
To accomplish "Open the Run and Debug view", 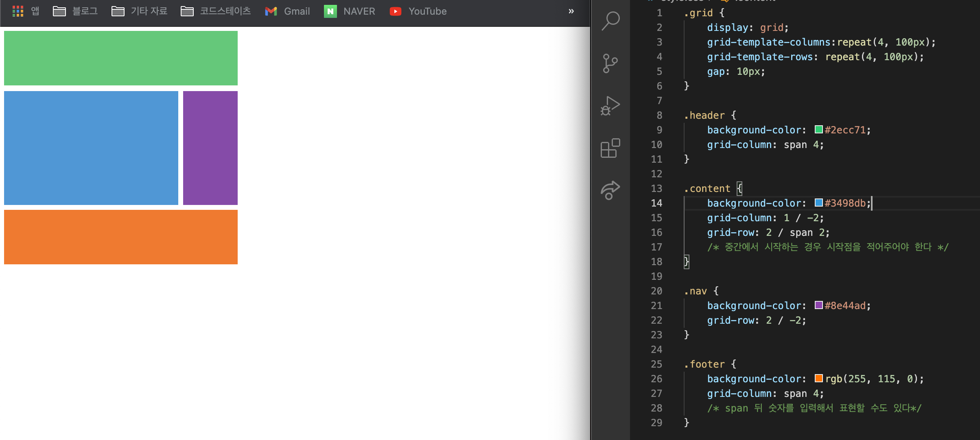I will coord(610,106).
